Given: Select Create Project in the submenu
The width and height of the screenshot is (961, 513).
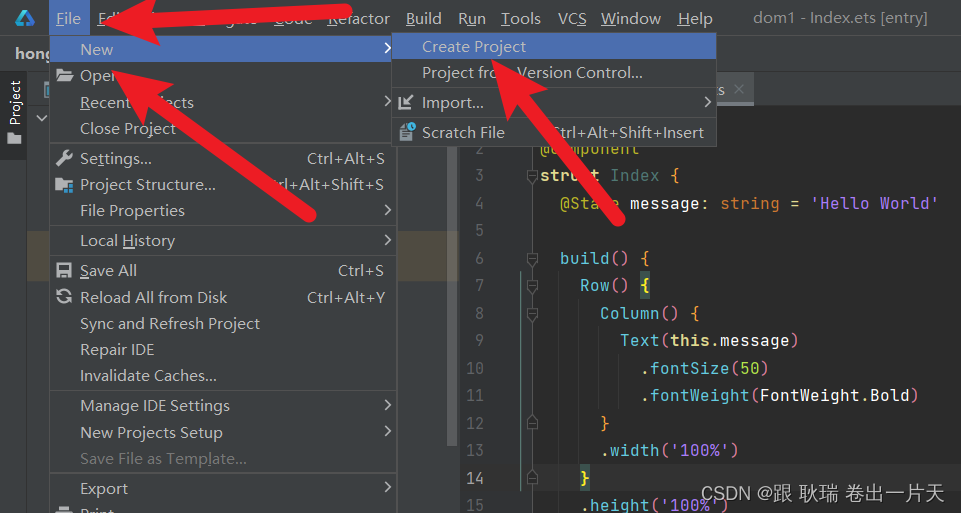Looking at the screenshot, I should tap(554, 47).
